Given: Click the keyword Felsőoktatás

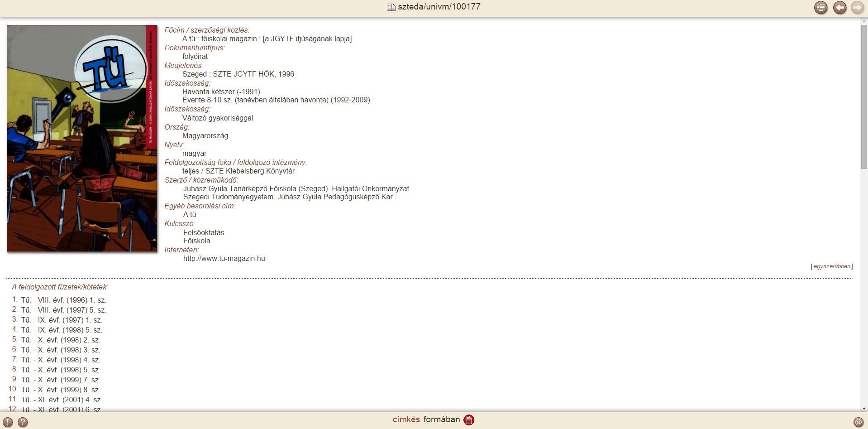Looking at the screenshot, I should [204, 232].
